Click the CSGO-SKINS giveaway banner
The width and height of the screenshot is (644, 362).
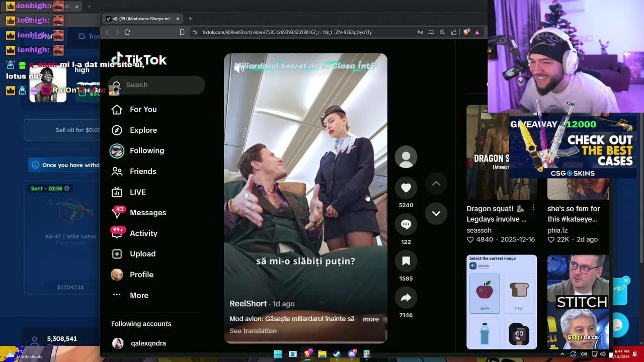pos(573,147)
